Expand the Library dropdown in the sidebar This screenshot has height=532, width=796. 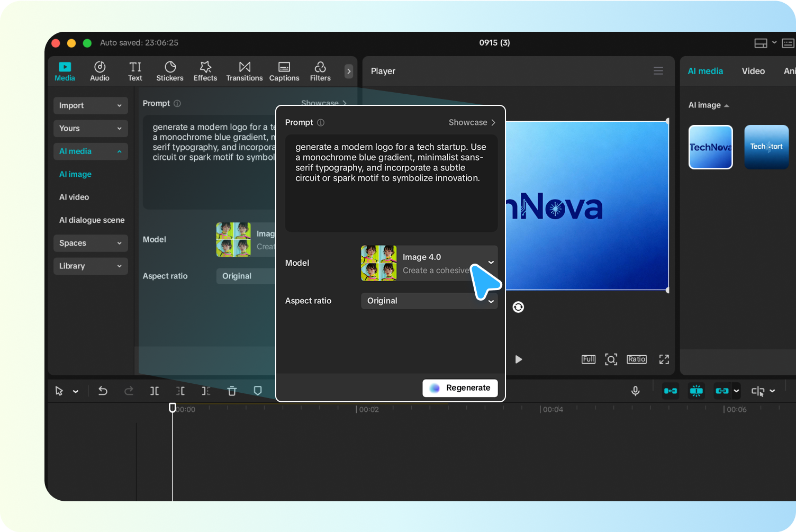(x=91, y=266)
